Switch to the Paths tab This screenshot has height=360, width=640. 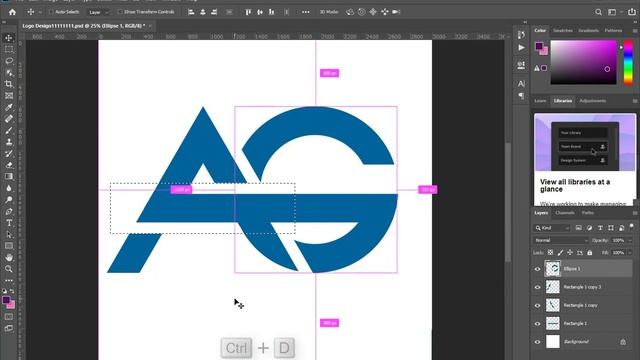pos(588,213)
